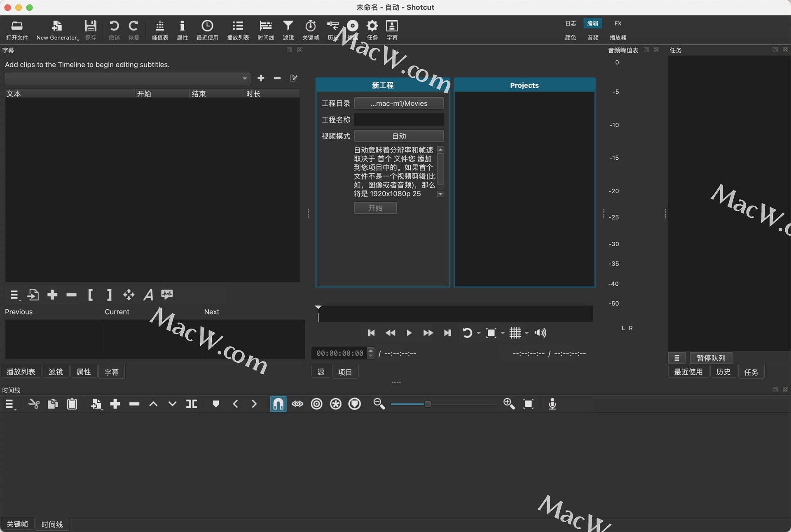Open jobs panel hamburger menu
The width and height of the screenshot is (791, 532).
point(677,358)
